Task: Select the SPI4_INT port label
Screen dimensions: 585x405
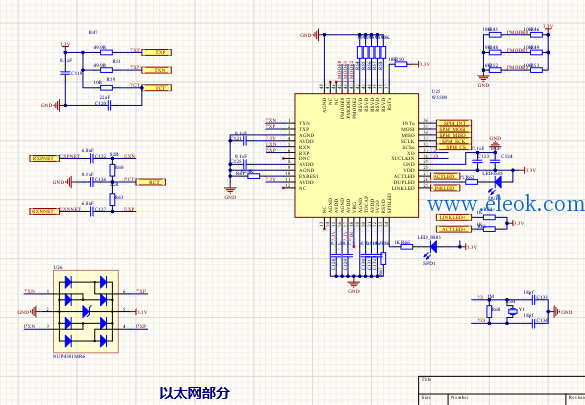Action: tap(454, 123)
